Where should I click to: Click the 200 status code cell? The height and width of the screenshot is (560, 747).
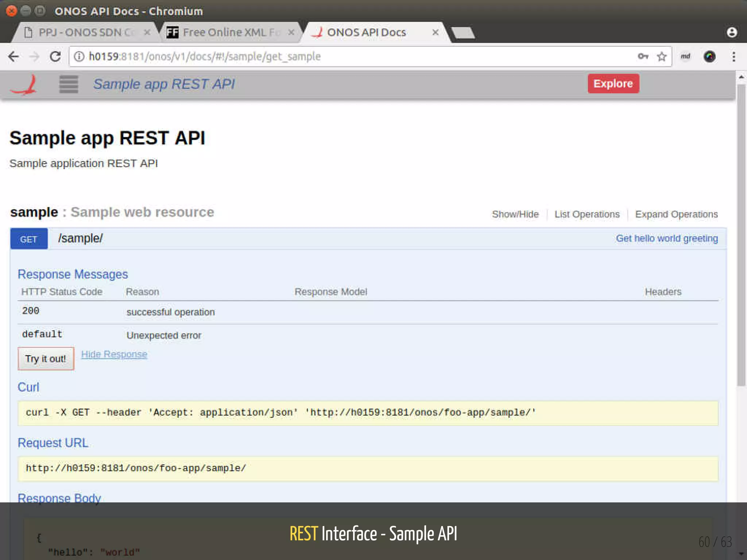pyautogui.click(x=31, y=311)
